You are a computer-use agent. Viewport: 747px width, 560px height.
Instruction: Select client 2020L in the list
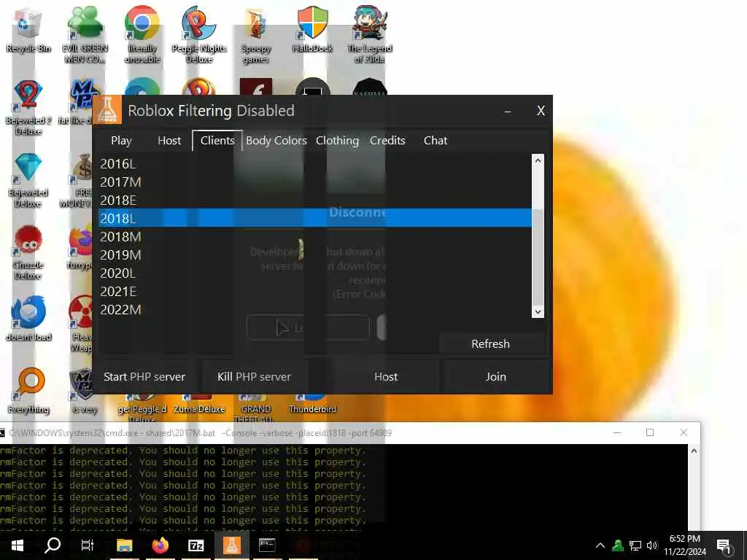point(315,273)
